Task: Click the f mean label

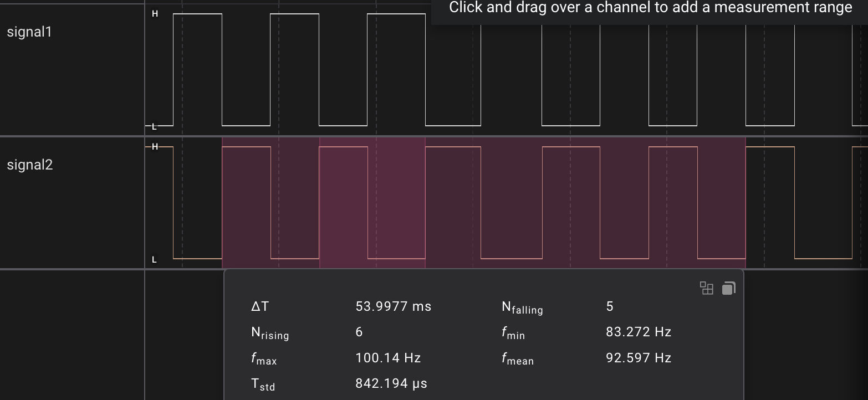Action: point(518,358)
